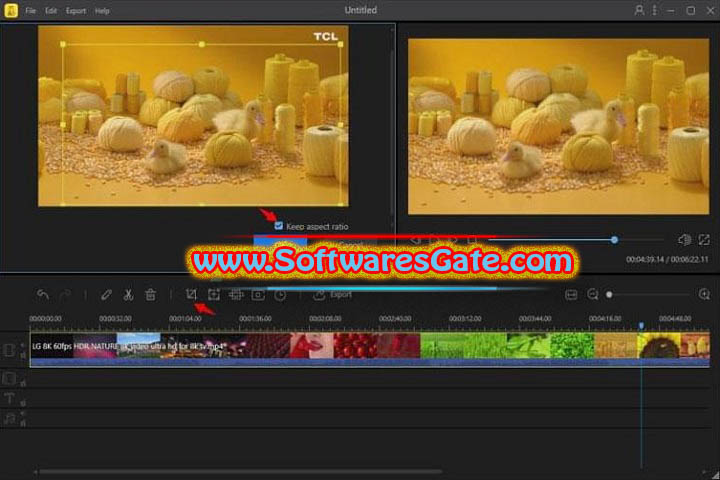The width and height of the screenshot is (720, 480).
Task: Open the three dots more options icon
Action: 654,10
